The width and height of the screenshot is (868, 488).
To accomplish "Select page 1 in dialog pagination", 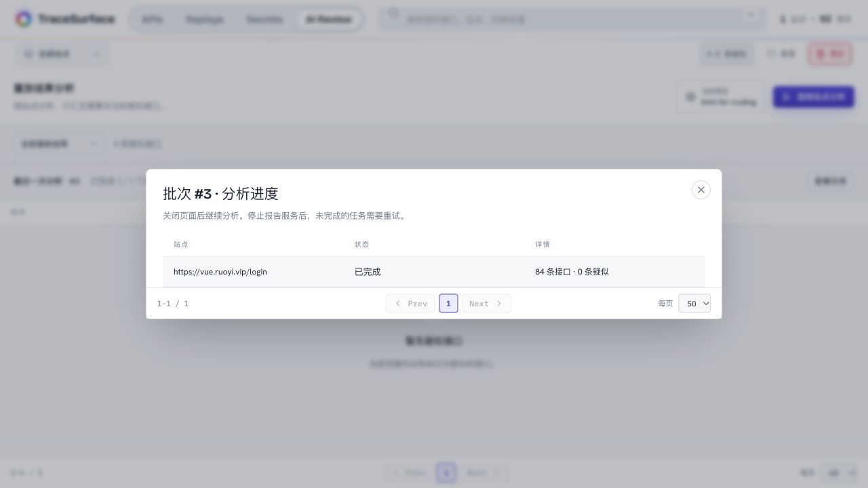I will click(x=448, y=304).
